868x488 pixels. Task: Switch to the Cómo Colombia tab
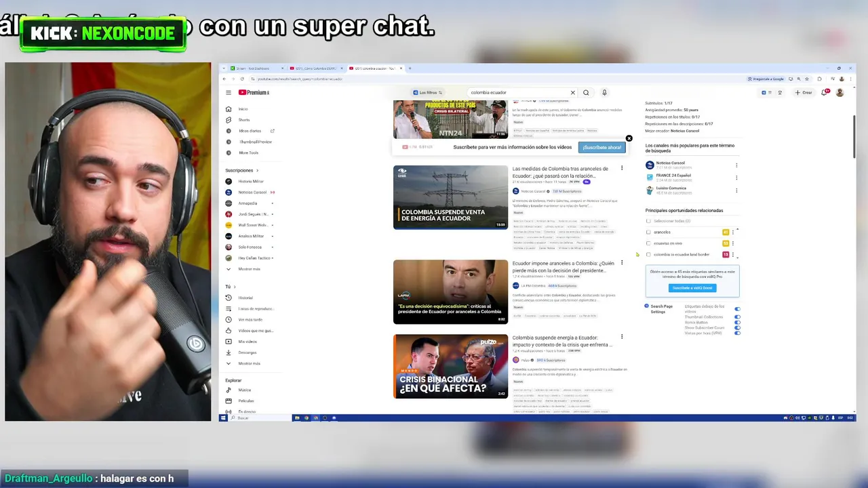(x=316, y=68)
